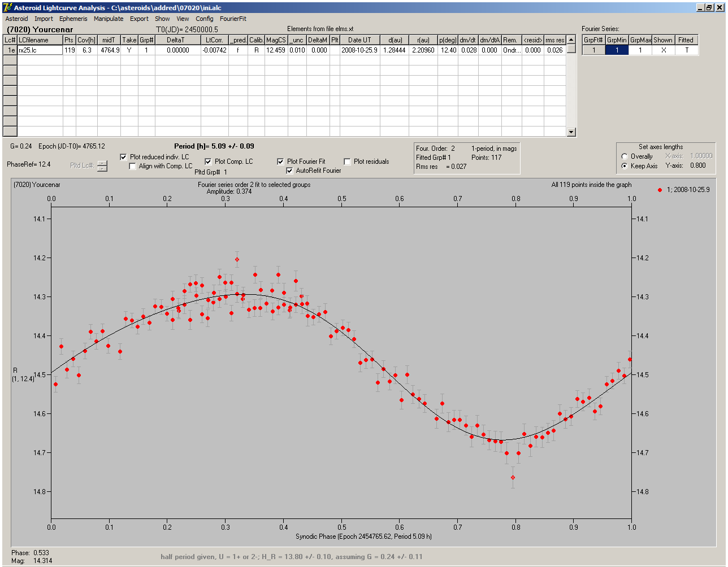Click the Amplitude: 0.374 label
Screen dimensions: 728x567
pos(229,191)
